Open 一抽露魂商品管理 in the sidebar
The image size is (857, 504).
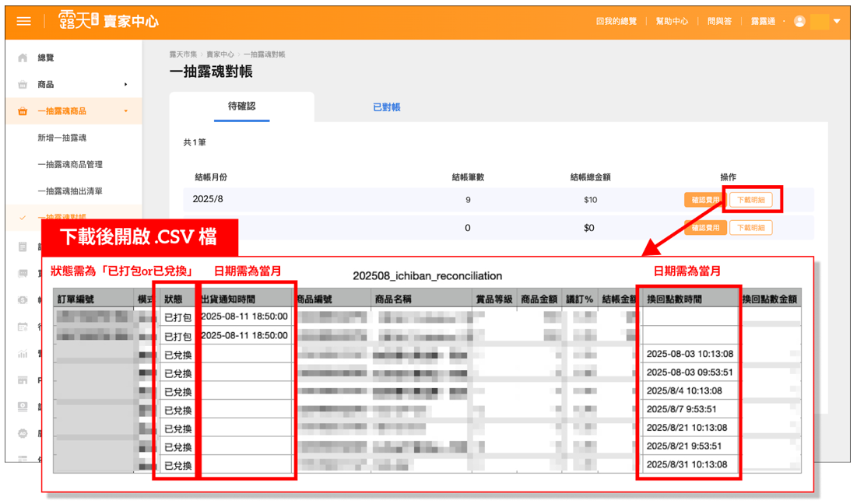pyautogui.click(x=70, y=164)
